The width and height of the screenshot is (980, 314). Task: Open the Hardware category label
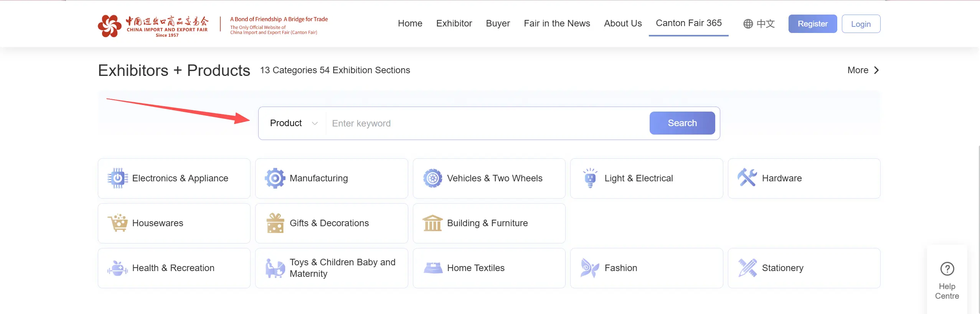[x=782, y=178]
